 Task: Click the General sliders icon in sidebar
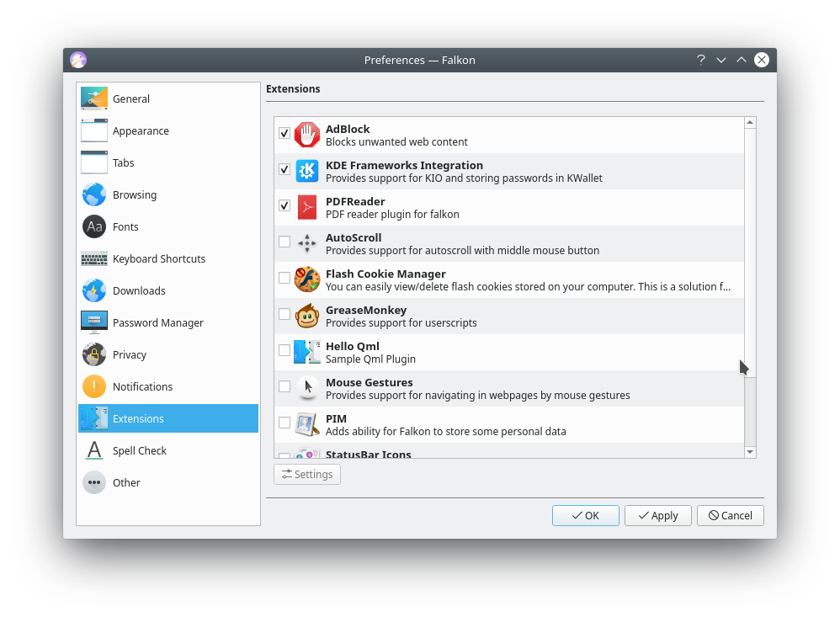point(94,98)
